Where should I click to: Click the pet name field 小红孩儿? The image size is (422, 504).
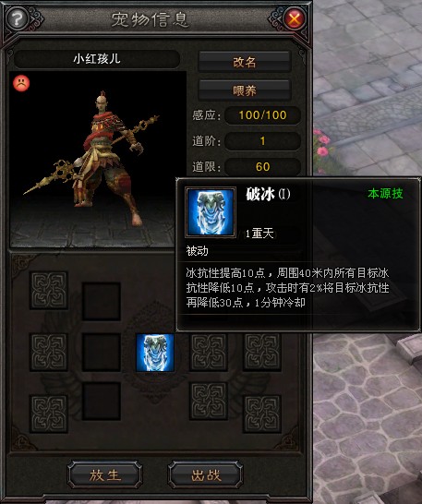coord(96,59)
